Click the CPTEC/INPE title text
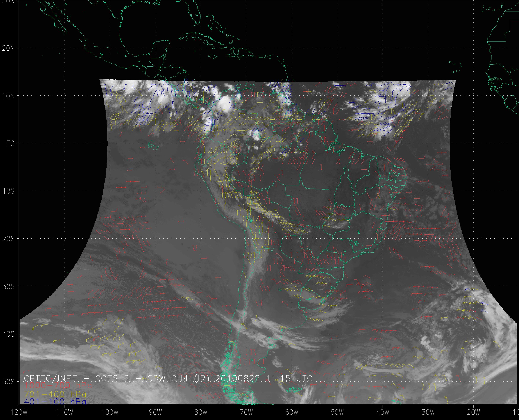 [x=50, y=378]
